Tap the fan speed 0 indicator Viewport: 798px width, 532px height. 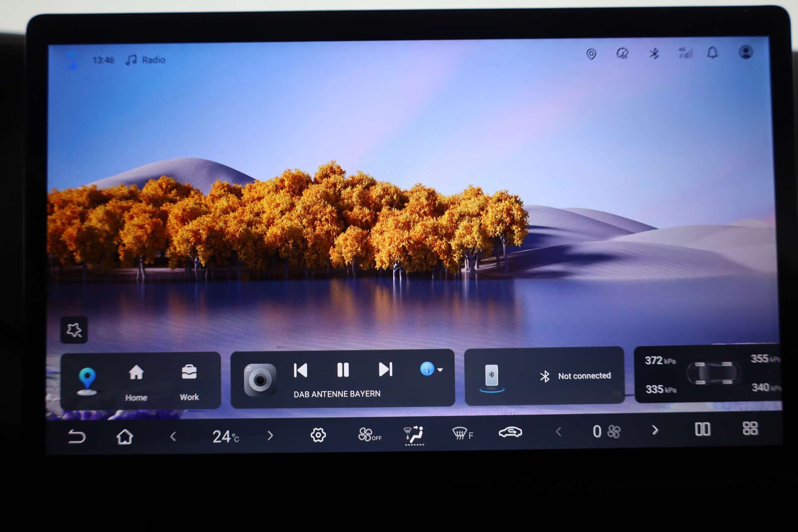click(606, 432)
